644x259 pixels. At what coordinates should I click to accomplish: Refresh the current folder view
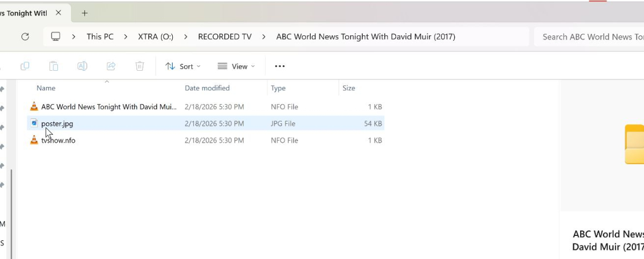pos(25,36)
